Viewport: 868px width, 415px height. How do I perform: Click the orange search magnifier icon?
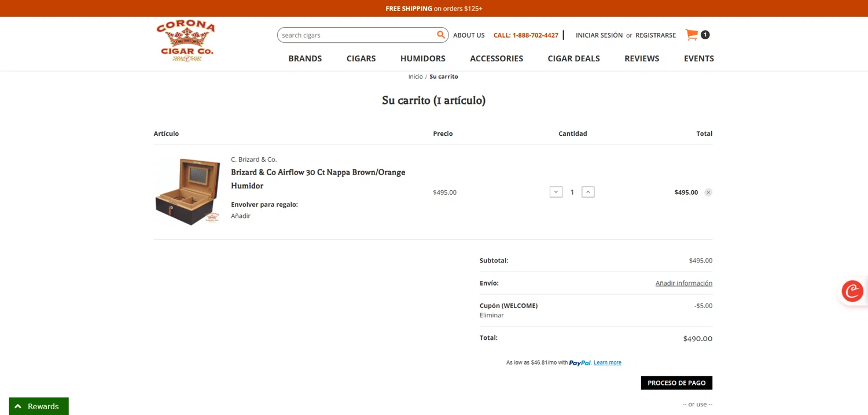tap(441, 35)
